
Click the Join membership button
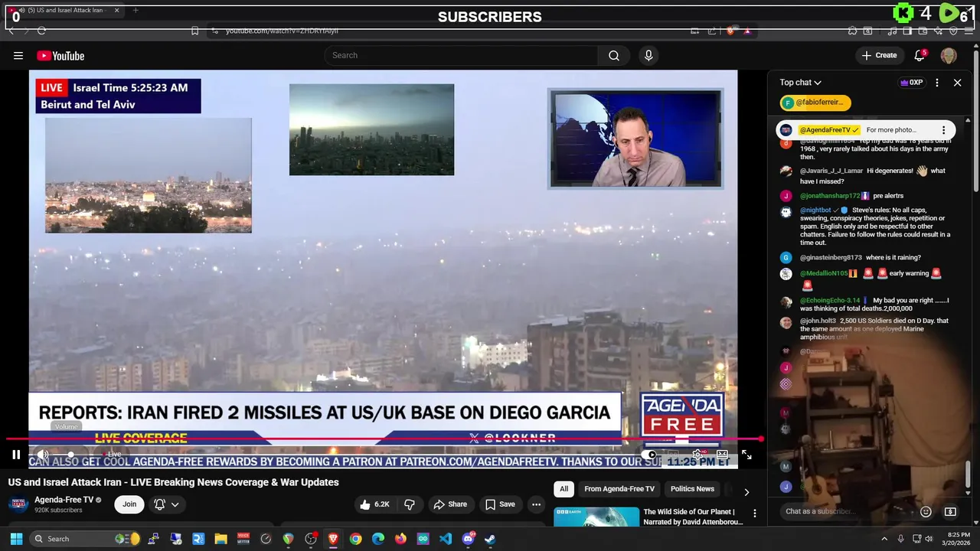129,504
